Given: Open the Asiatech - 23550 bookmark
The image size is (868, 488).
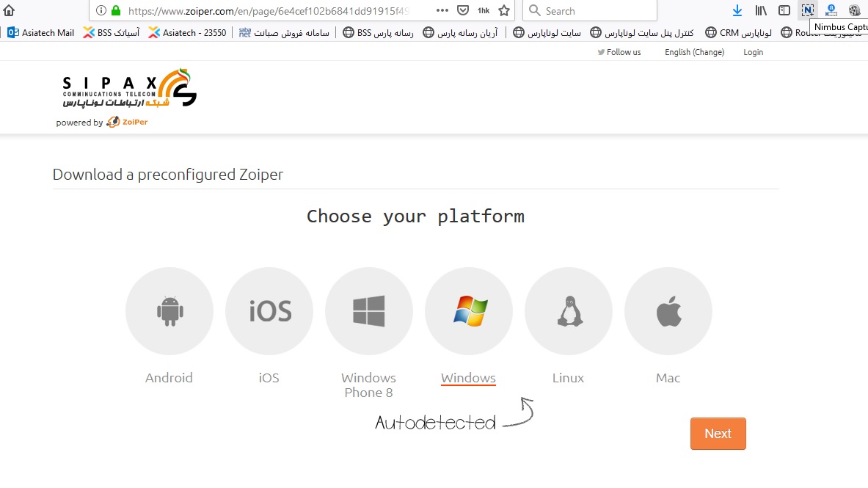Looking at the screenshot, I should point(187,33).
